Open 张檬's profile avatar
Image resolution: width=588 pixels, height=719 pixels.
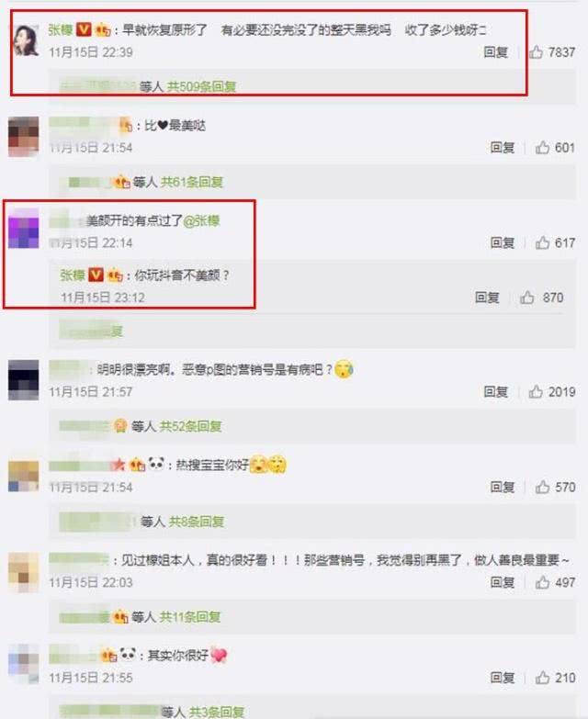(24, 40)
